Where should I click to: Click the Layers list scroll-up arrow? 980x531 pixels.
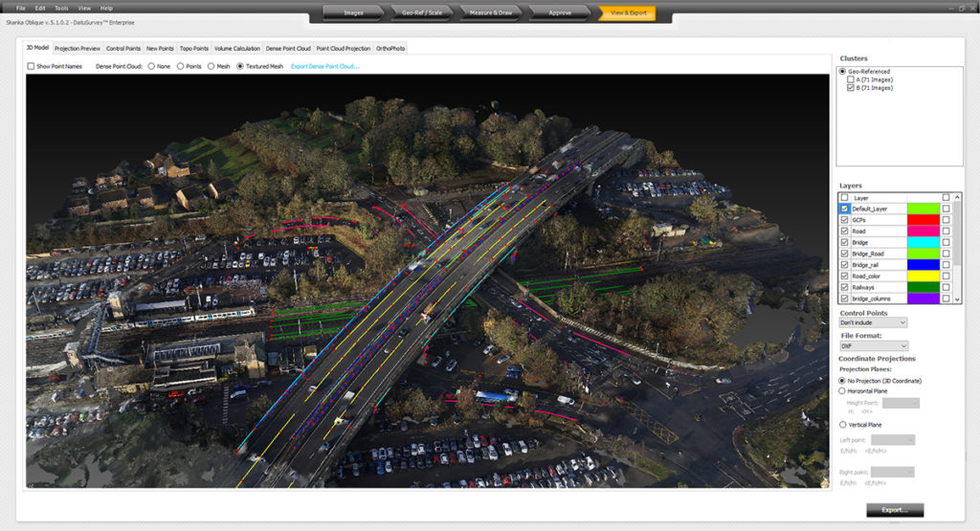coord(957,197)
